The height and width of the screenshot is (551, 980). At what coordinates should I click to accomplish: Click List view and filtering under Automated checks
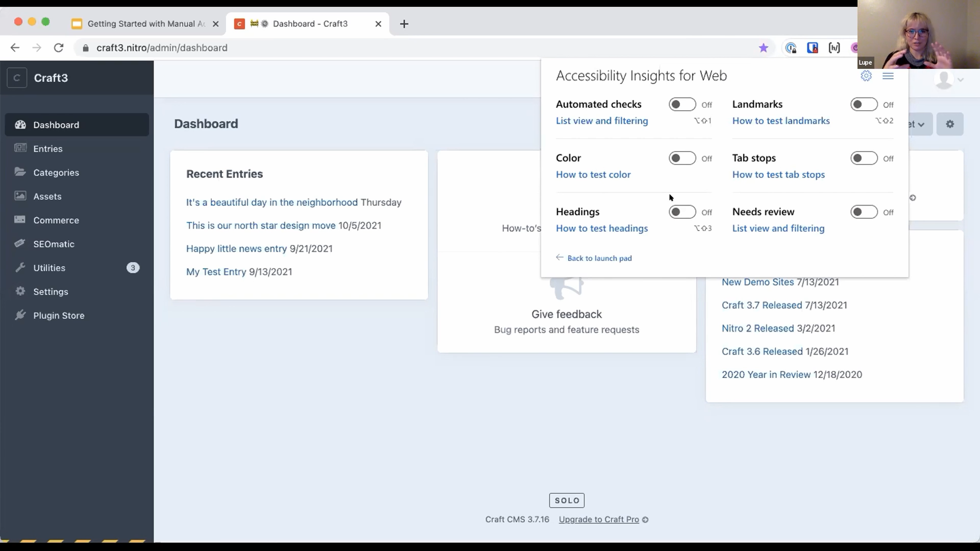pos(602,121)
